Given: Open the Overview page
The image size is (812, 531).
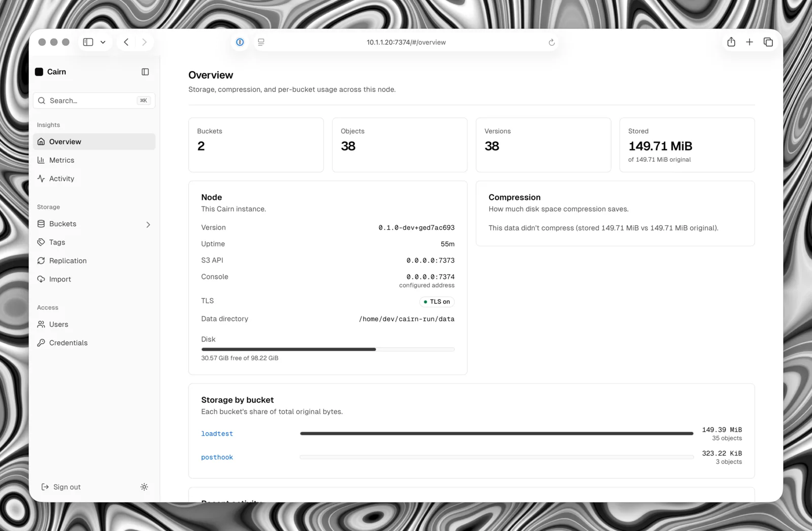Looking at the screenshot, I should [94, 141].
